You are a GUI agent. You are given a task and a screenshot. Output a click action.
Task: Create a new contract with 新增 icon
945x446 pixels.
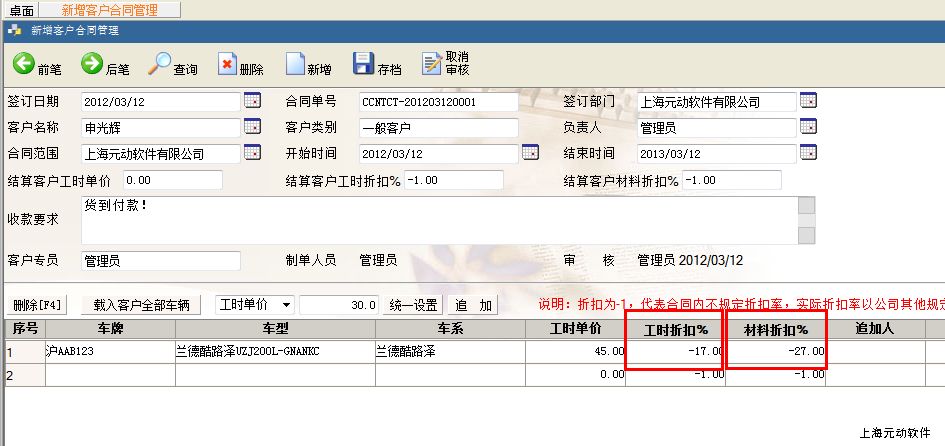pos(295,65)
